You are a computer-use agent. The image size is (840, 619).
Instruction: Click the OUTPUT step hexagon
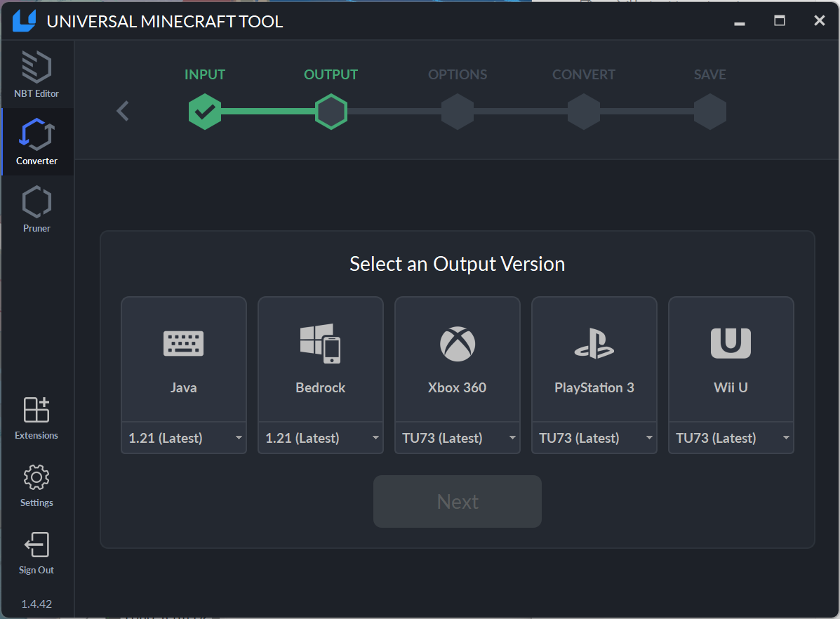pos(331,112)
